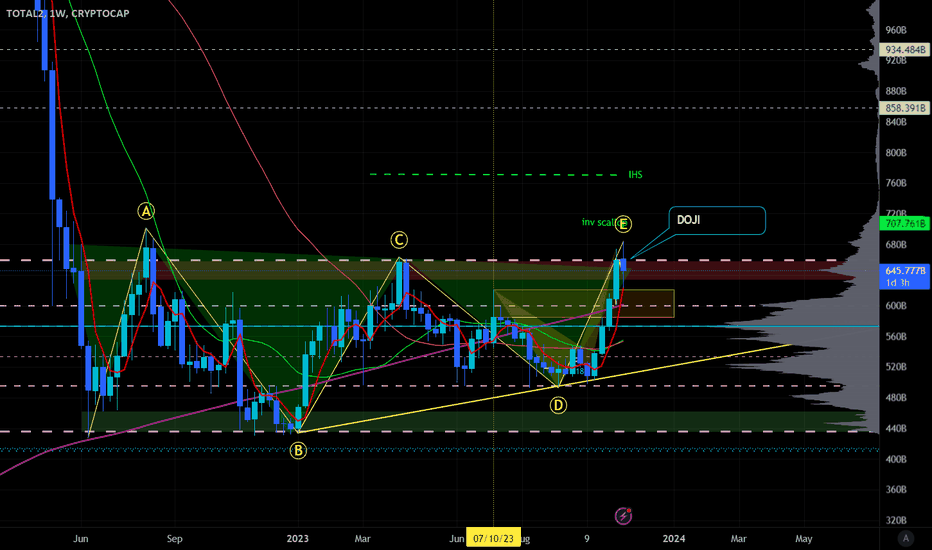Click the 440B price axis label

896,428
